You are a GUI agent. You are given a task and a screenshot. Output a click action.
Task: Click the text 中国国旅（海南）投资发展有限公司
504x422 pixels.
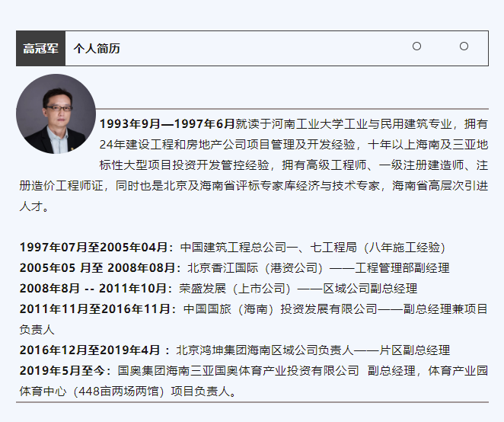(x=280, y=309)
